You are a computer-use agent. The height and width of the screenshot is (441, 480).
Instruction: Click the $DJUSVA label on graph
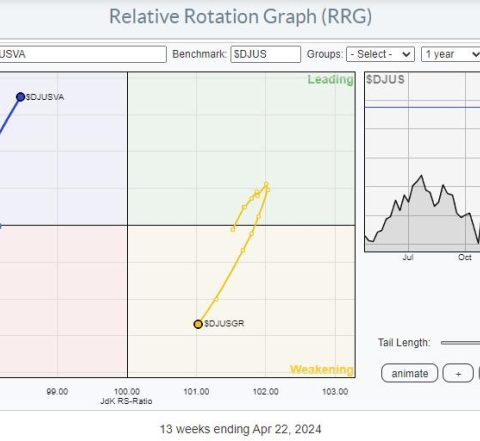tap(45, 97)
